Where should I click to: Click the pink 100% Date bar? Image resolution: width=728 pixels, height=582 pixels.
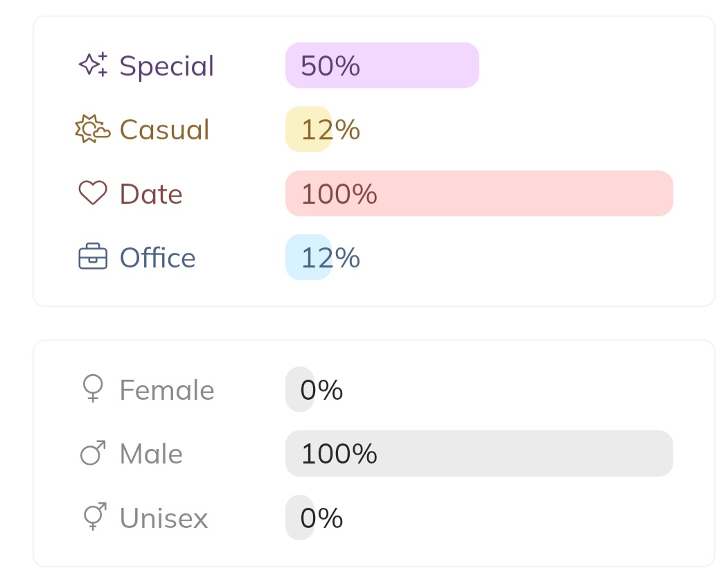[479, 194]
